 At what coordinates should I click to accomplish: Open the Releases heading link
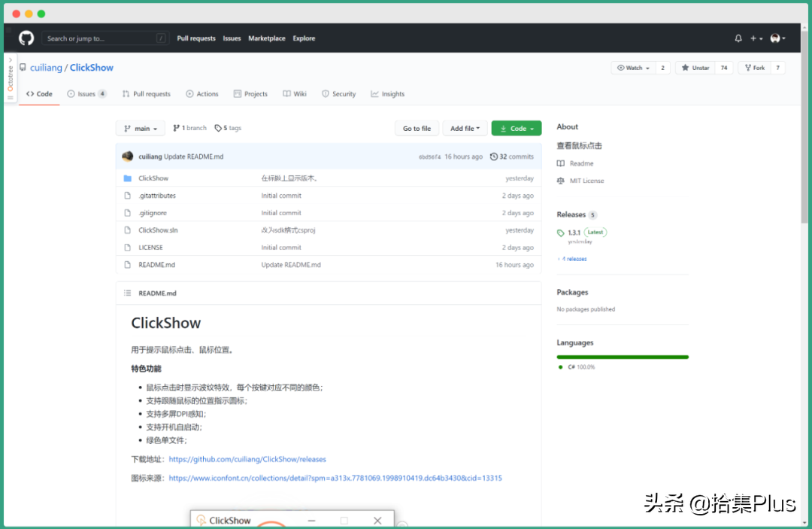tap(571, 214)
